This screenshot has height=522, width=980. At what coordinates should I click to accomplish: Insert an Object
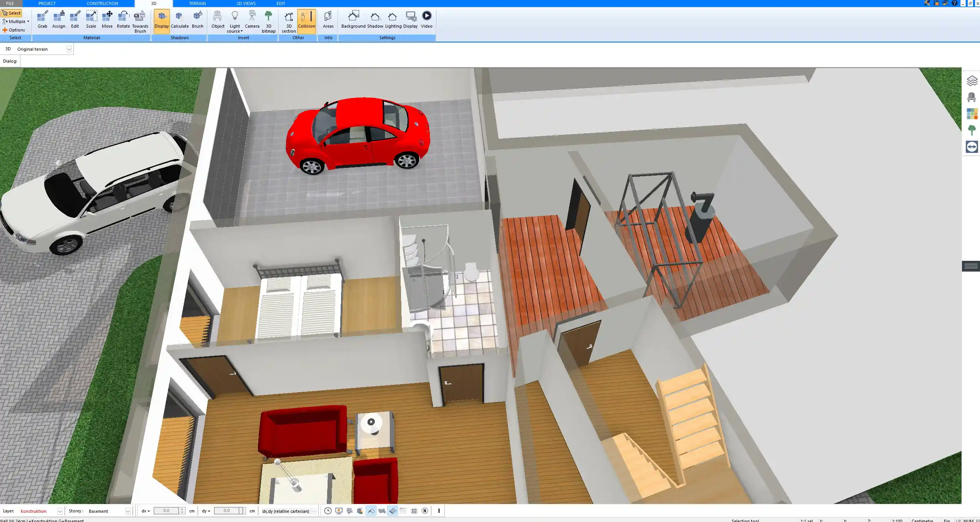pyautogui.click(x=218, y=20)
